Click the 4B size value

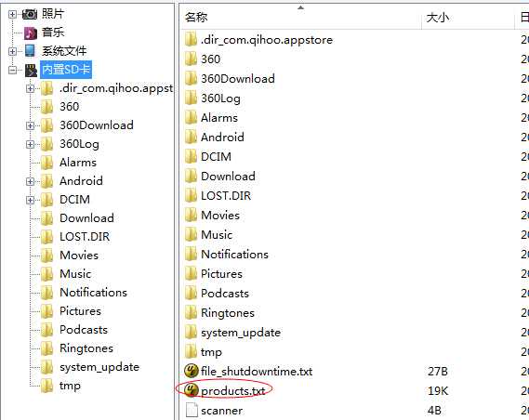pos(434,411)
